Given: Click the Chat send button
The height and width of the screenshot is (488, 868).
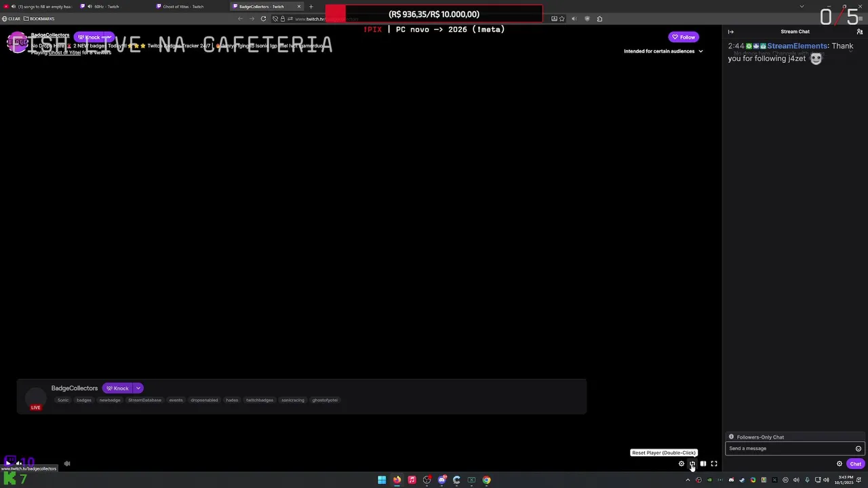Looking at the screenshot, I should click(856, 464).
